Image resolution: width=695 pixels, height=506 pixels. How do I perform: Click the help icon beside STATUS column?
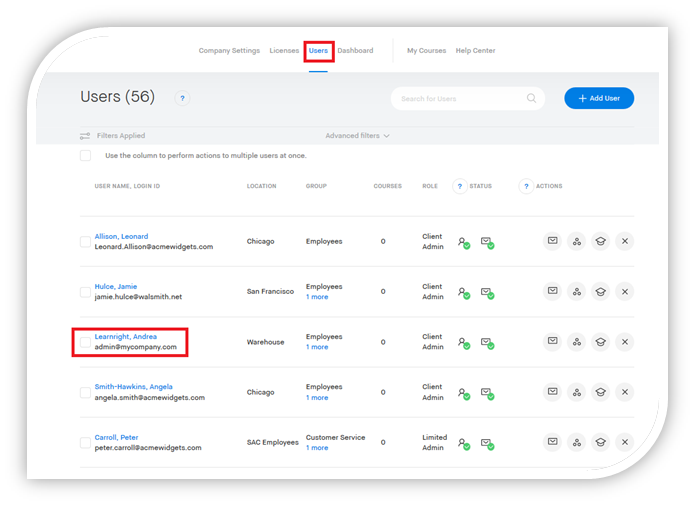460,186
